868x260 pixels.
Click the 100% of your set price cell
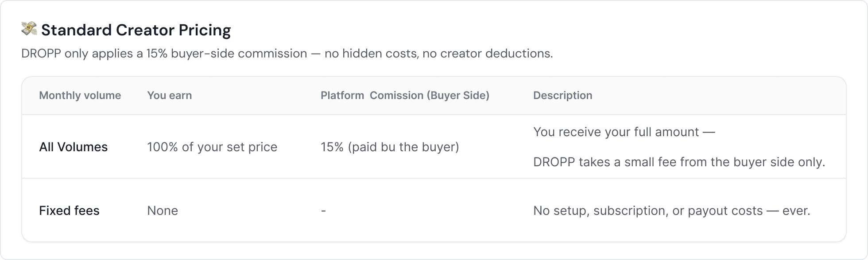[212, 147]
